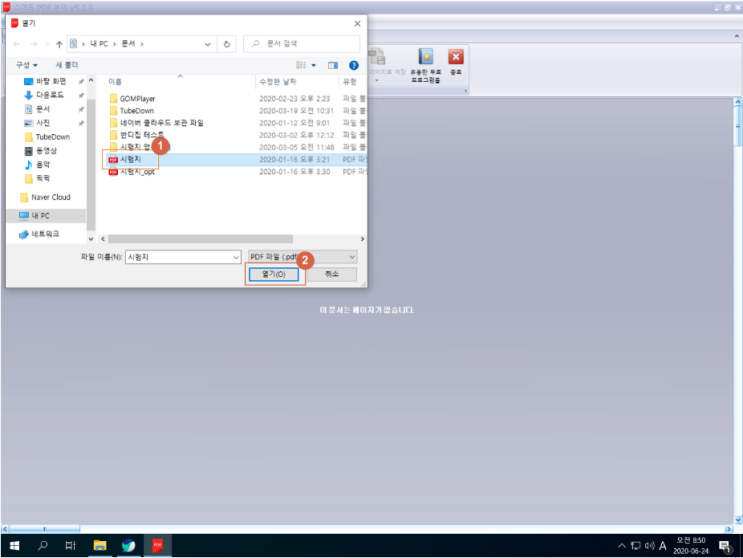Sort by the 이름 column header
Screen dimensions: 743x558
click(x=115, y=82)
